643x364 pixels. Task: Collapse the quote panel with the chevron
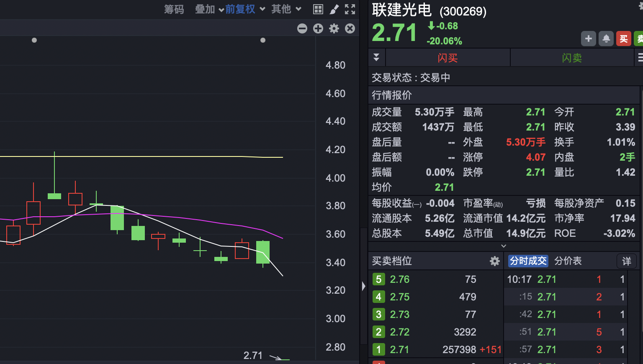(504, 246)
